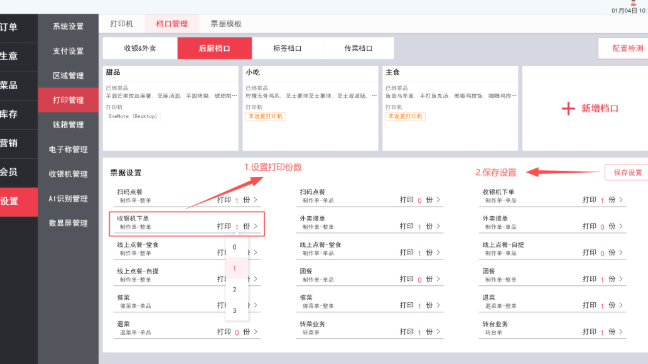Open 支付设置 in the settings submenu
Screen dimensions: 648x364
[68, 51]
